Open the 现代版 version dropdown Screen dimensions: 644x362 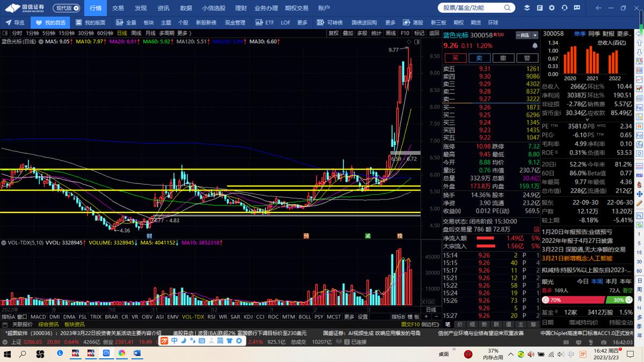click(68, 8)
